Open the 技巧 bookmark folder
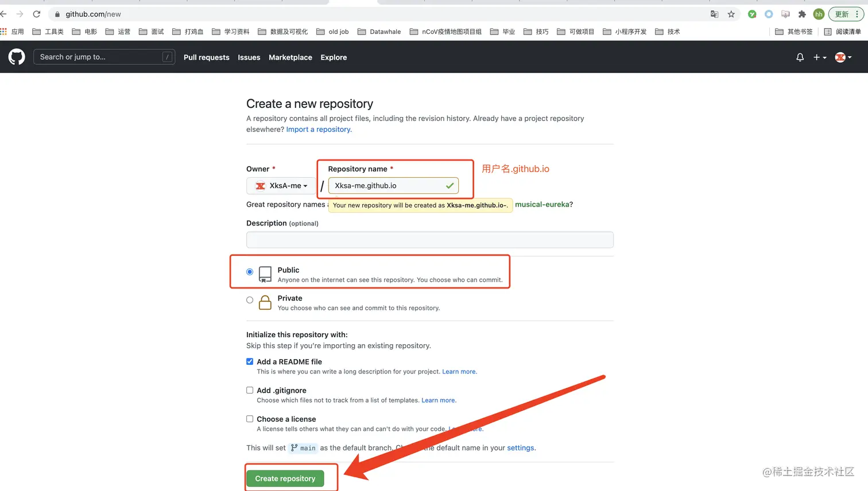This screenshot has height=491, width=868. coord(536,32)
